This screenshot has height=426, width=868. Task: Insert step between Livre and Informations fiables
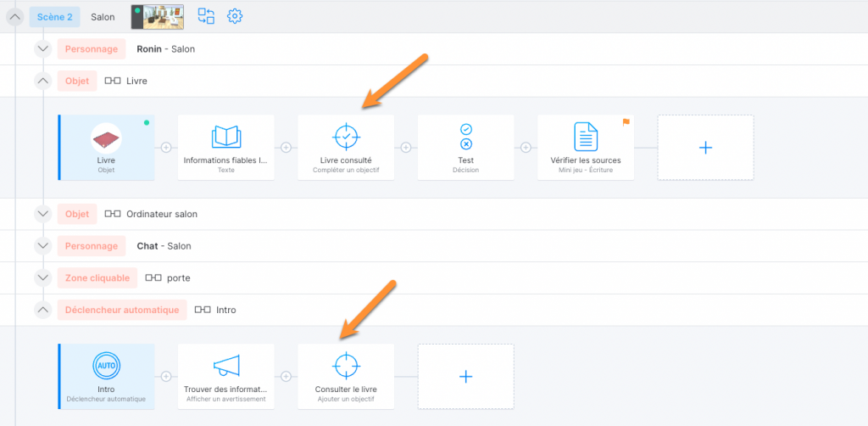[166, 148]
